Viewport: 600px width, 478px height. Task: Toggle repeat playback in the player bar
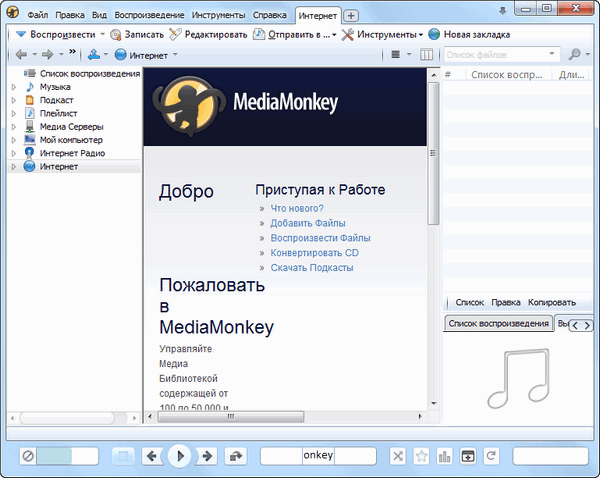[x=491, y=456]
